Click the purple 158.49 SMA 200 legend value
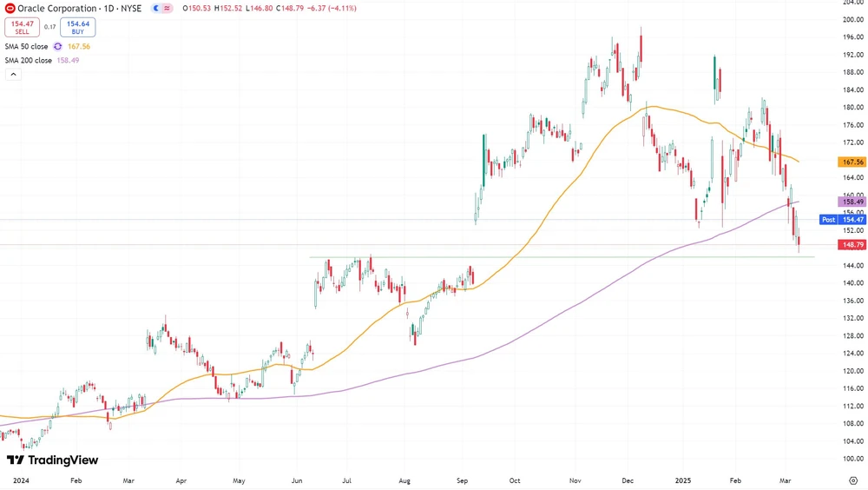The height and width of the screenshot is (490, 868). [x=68, y=61]
